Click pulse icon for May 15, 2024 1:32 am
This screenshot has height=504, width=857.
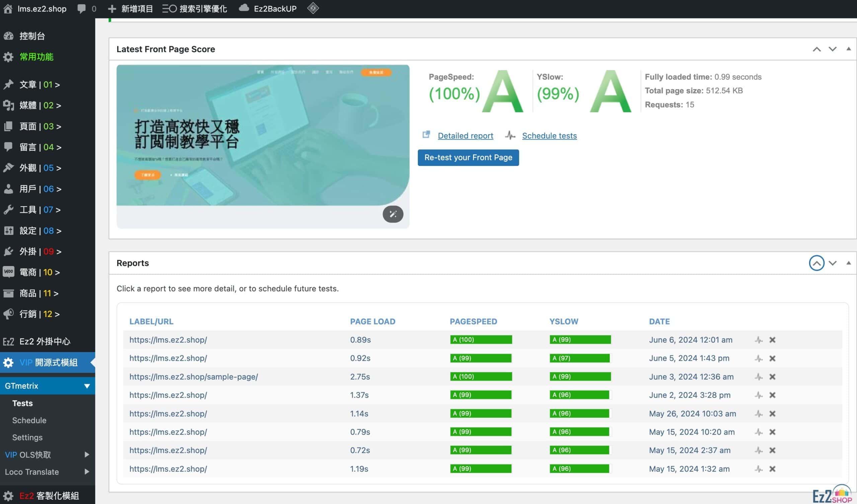click(759, 469)
